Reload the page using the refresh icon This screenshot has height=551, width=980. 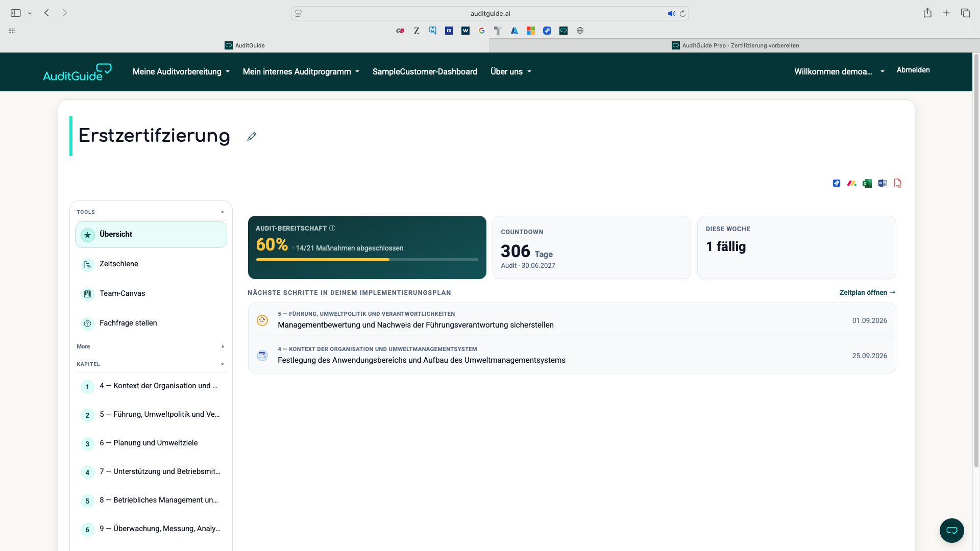682,13
